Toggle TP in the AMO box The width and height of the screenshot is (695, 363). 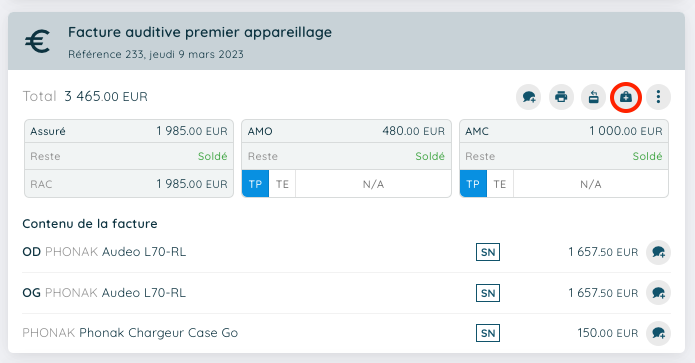point(255,184)
